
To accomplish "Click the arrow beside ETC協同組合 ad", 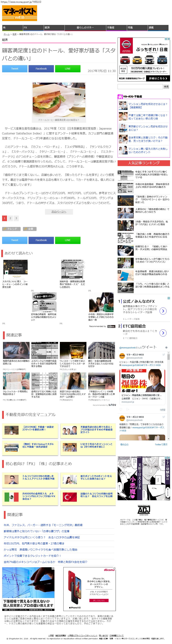I will [163, 333].
